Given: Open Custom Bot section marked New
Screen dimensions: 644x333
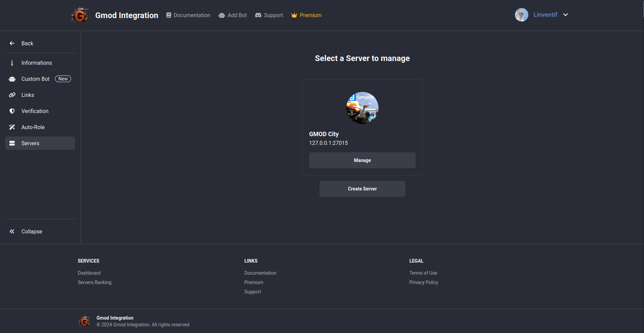Looking at the screenshot, I should point(36,79).
